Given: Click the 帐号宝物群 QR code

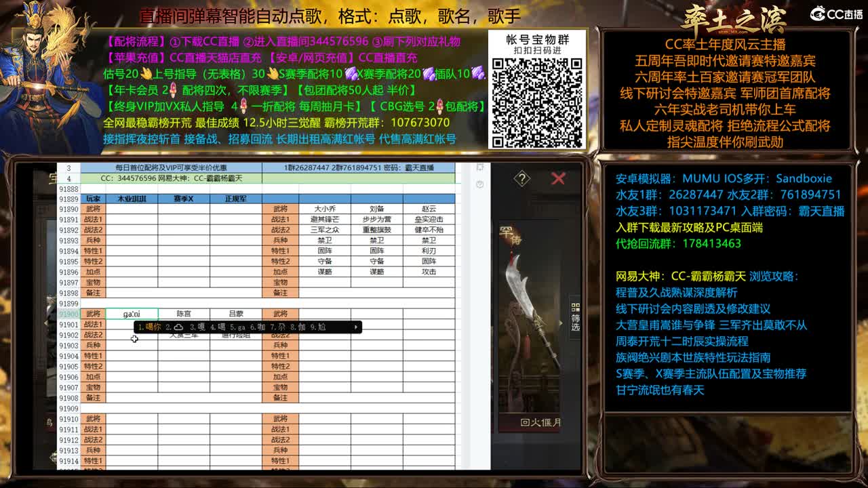Looking at the screenshot, I should 537,102.
